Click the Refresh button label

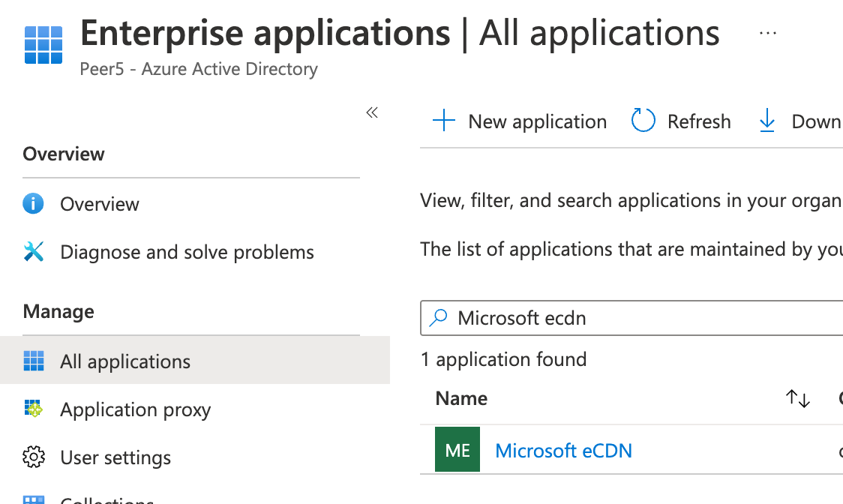coord(699,121)
